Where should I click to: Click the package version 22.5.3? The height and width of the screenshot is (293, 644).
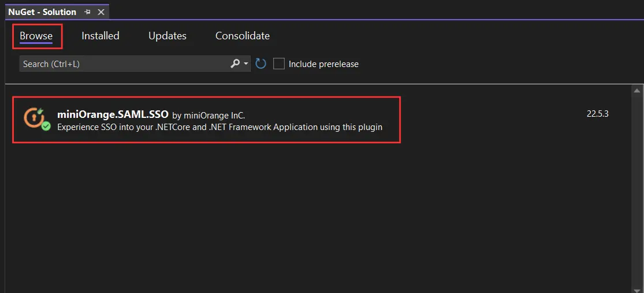tap(598, 114)
